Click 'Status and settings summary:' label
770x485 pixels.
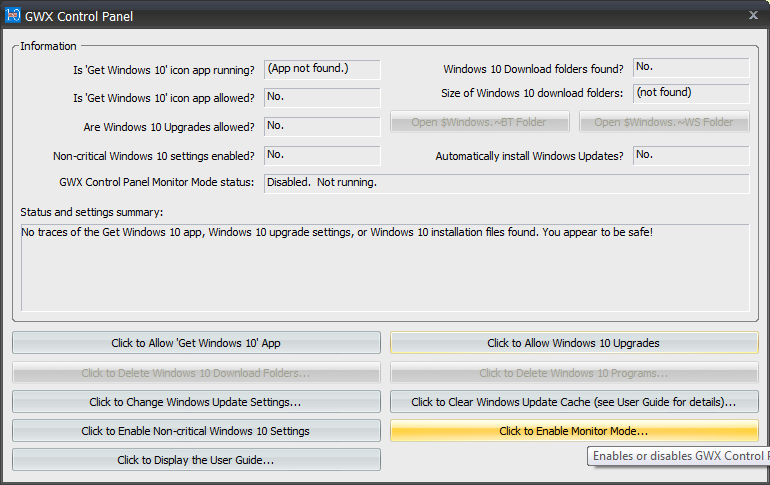tap(92, 212)
